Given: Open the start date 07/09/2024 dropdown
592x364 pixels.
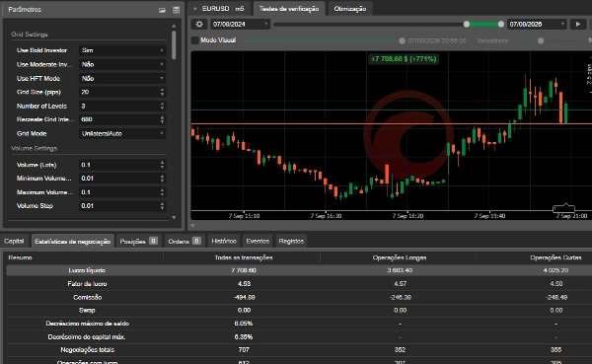Looking at the screenshot, I should click(240, 24).
